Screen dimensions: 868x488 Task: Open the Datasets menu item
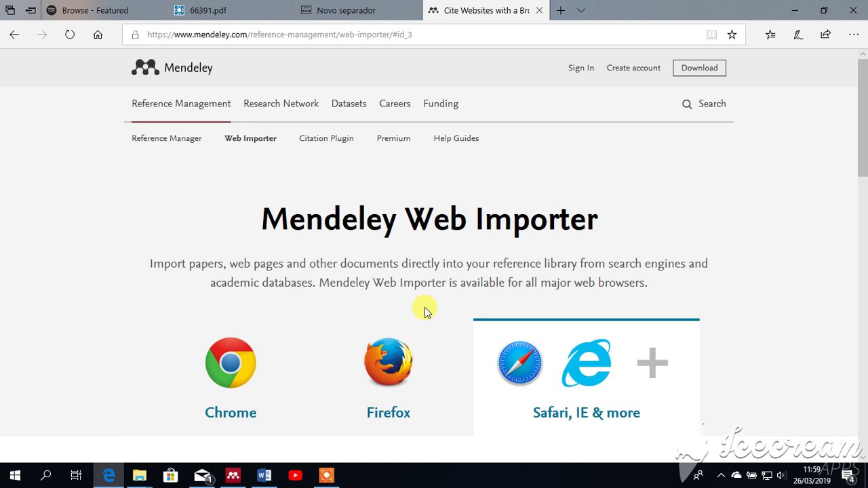[x=349, y=104]
